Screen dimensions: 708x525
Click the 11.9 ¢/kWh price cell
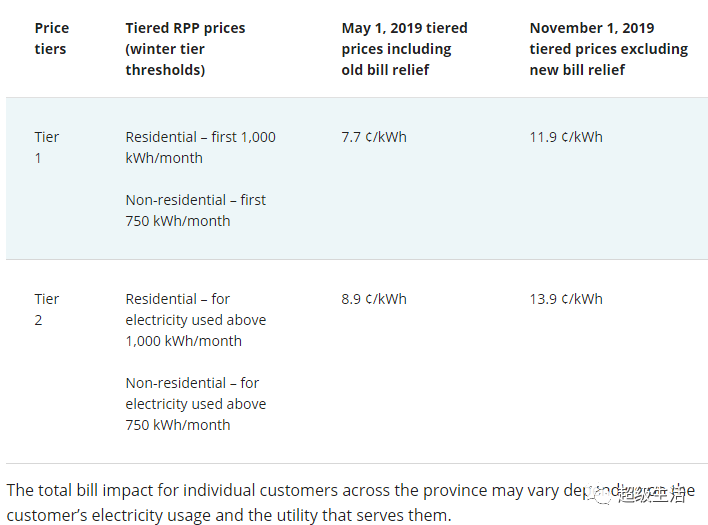[x=566, y=137]
